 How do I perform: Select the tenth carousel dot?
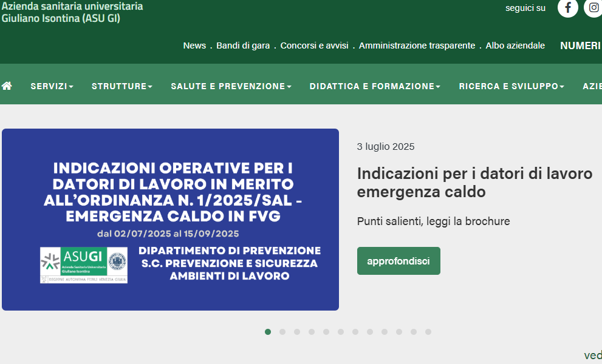coord(399,332)
